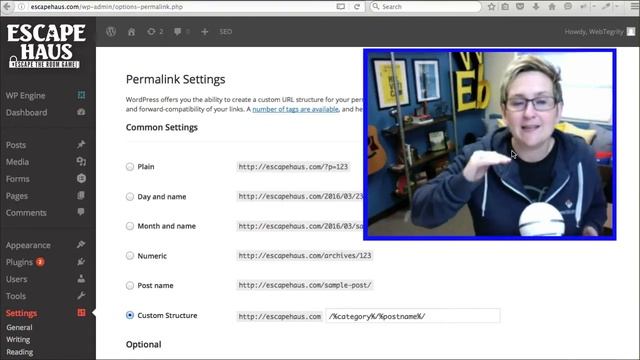Image resolution: width=640 pixels, height=360 pixels.
Task: Select the Month and name option
Action: coord(130,226)
